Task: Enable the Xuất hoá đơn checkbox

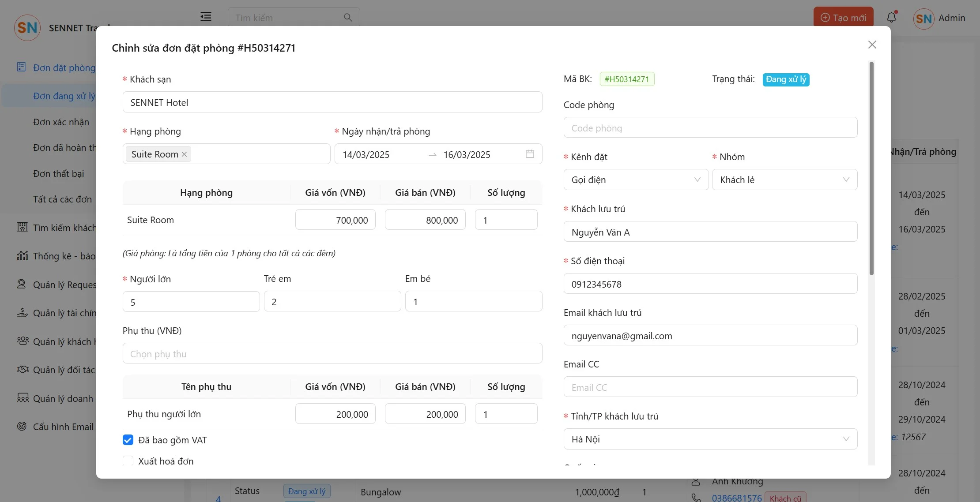Action: pos(128,461)
